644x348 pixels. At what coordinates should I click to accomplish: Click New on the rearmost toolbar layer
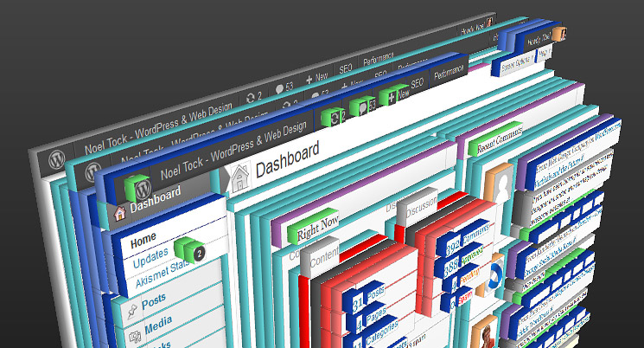click(317, 78)
